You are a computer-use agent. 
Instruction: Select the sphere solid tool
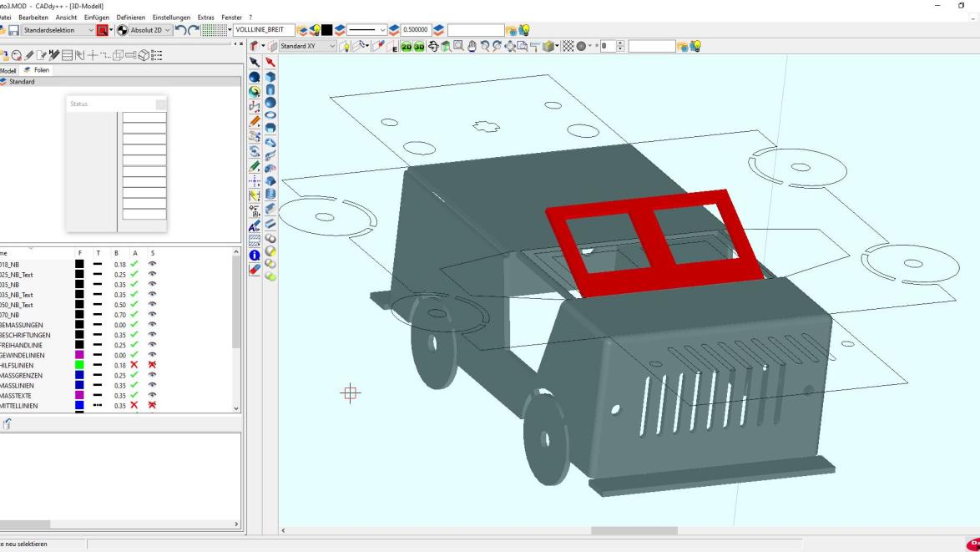coord(270,103)
